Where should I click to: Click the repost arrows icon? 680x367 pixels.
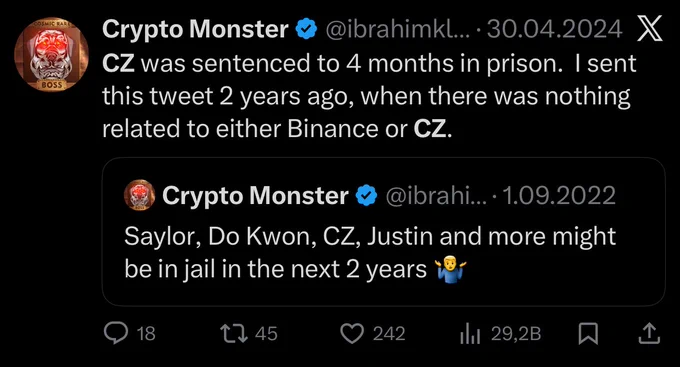coord(234,333)
